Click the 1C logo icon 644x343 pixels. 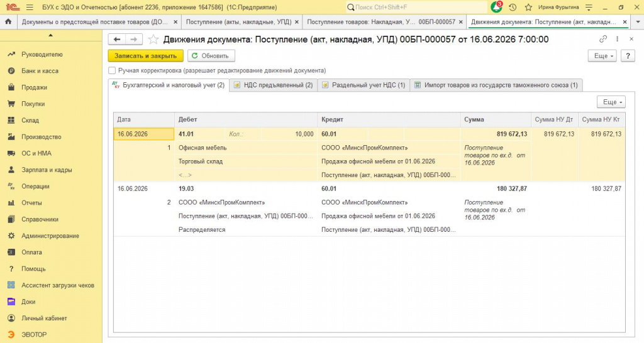(13, 8)
